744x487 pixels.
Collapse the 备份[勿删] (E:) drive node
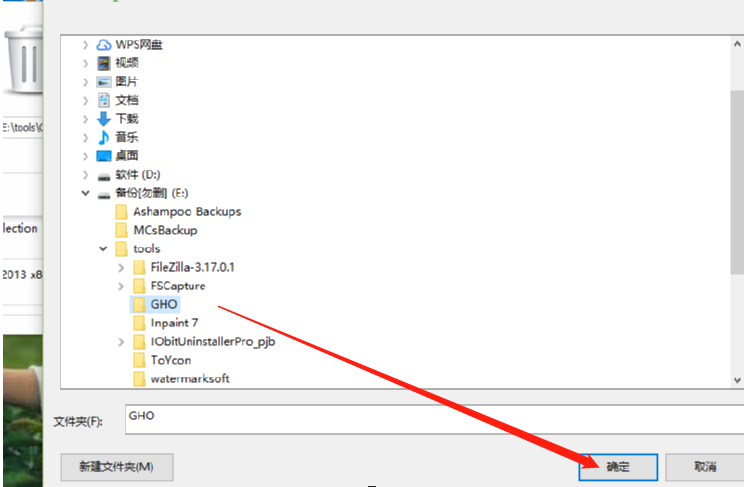(85, 193)
